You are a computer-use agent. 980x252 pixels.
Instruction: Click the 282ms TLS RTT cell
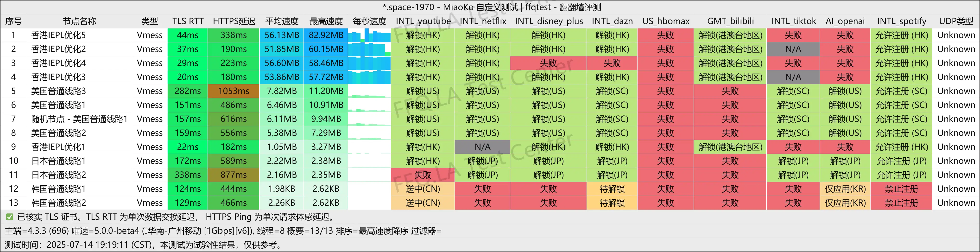tap(188, 91)
